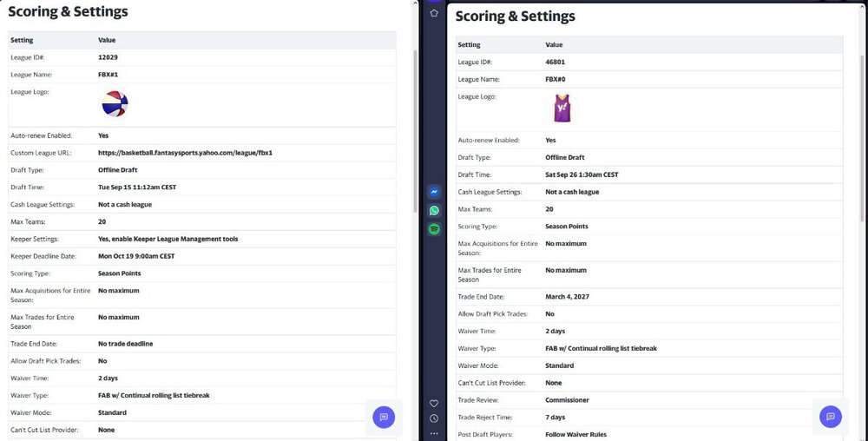Click 'Not a cash league' in FBX#0 window

572,192
